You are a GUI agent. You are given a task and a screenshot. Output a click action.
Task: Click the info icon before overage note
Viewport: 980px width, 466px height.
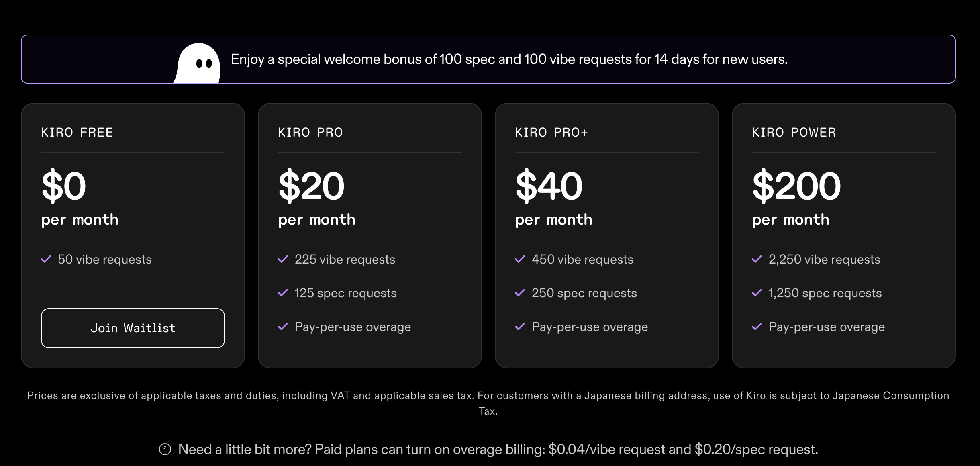[165, 449]
